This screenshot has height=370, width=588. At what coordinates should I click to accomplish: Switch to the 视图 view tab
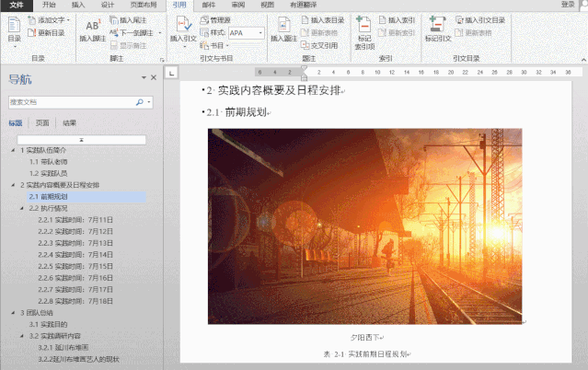pos(268,5)
